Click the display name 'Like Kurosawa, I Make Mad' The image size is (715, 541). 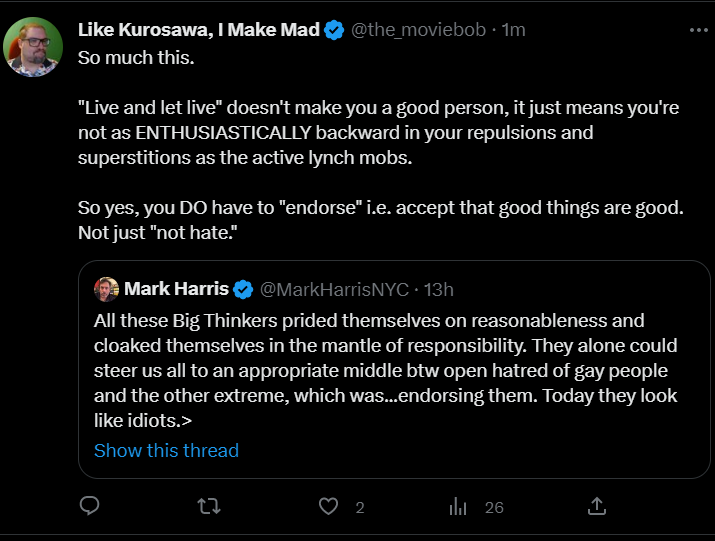[x=199, y=30]
